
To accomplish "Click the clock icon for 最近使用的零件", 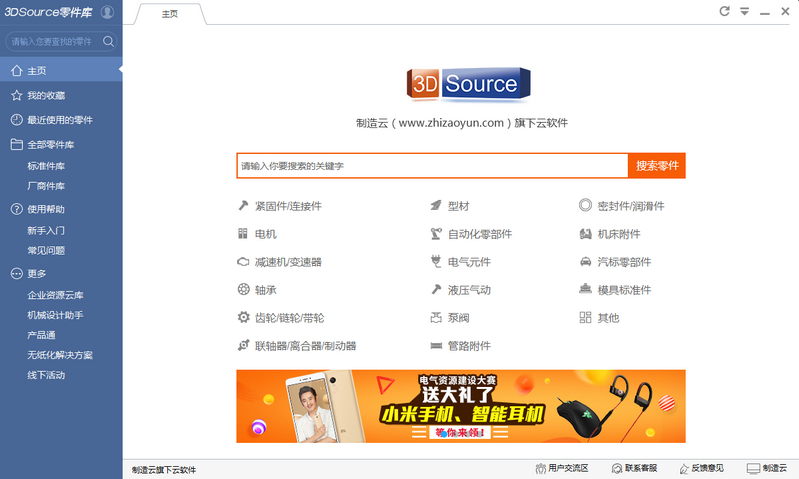I will pos(17,120).
